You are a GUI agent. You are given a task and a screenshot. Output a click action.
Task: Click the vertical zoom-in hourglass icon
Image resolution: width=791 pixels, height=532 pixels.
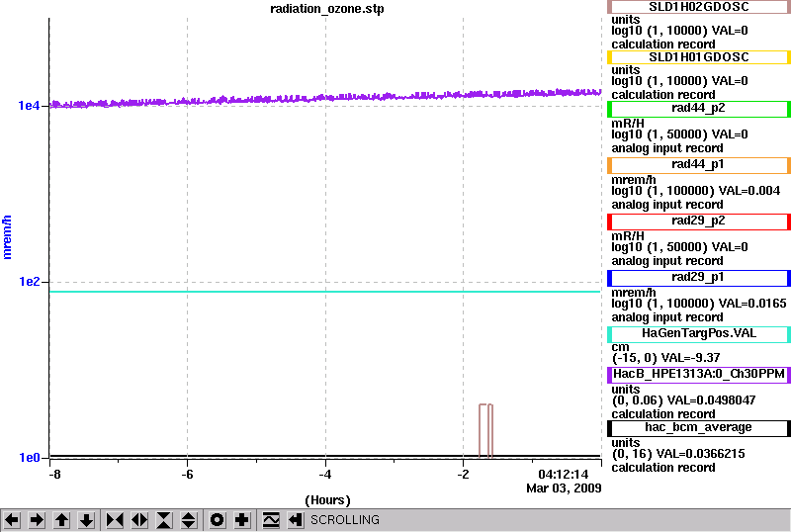[164, 520]
